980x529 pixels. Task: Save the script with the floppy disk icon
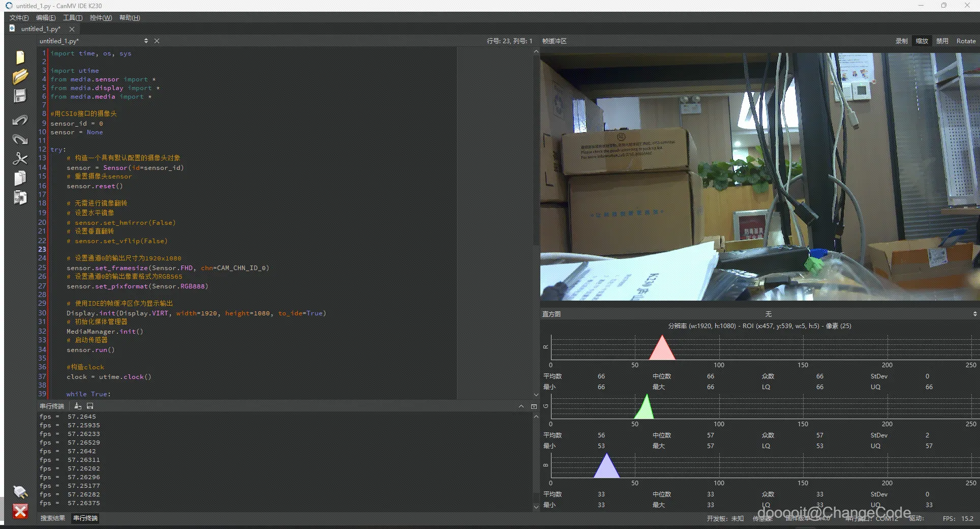[x=20, y=96]
